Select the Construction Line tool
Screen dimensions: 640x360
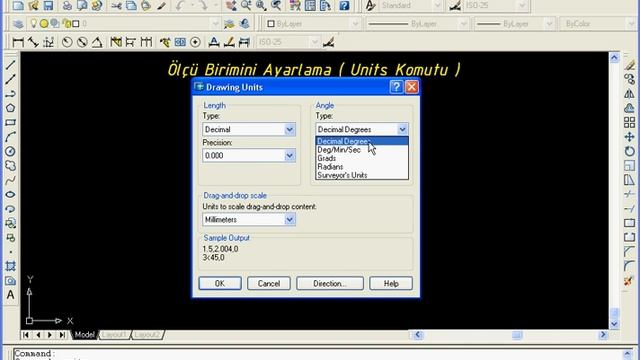[11, 79]
